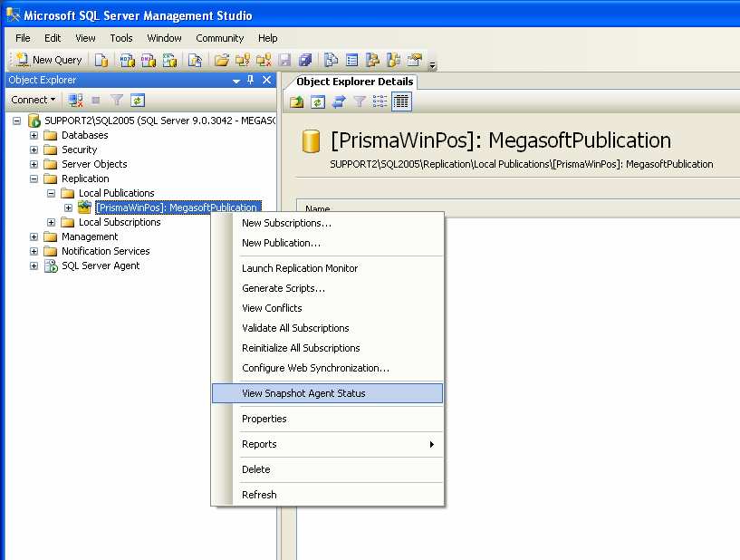Image resolution: width=740 pixels, height=560 pixels.
Task: Open the View menu
Action: (x=85, y=38)
